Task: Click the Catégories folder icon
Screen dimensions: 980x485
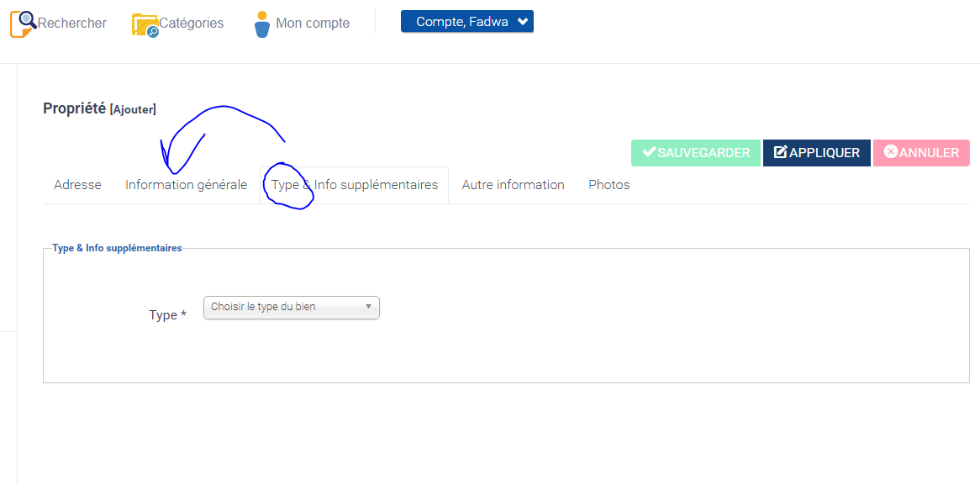Action: point(145,25)
